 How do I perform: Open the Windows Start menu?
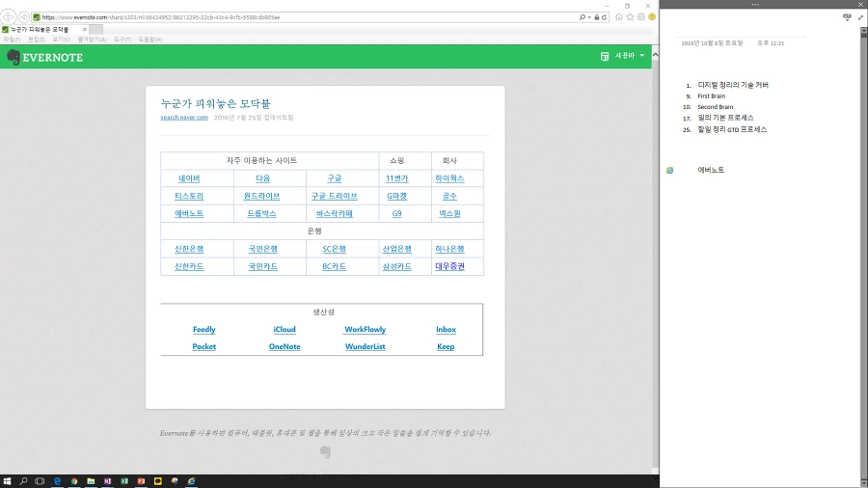tap(7, 481)
